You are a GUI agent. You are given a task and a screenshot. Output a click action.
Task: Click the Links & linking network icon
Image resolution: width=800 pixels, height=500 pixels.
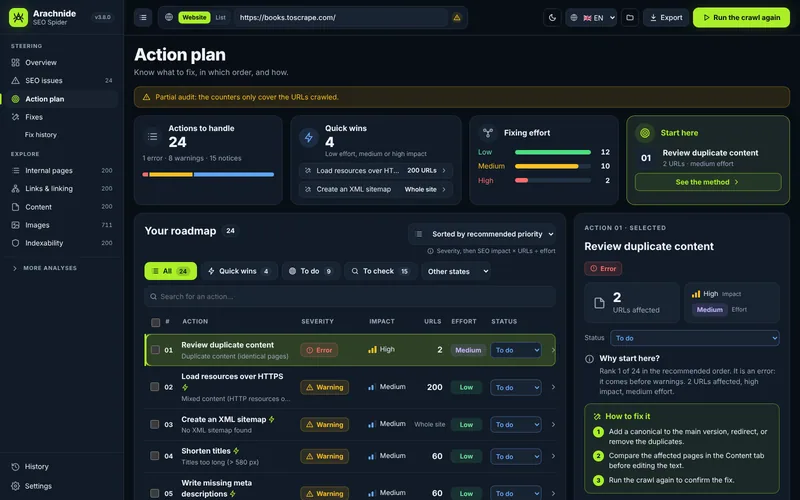click(x=15, y=188)
